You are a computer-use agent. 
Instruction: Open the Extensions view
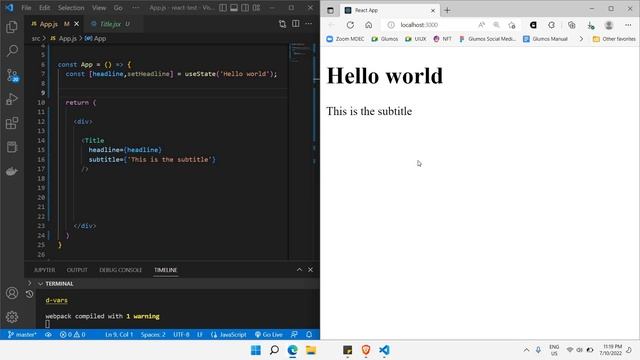pyautogui.click(x=12, y=123)
